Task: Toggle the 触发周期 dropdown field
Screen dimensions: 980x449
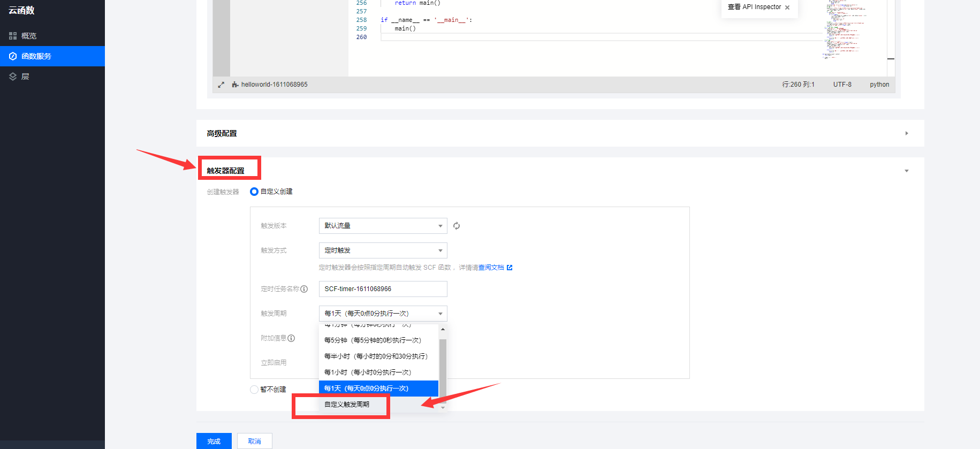Action: (383, 314)
